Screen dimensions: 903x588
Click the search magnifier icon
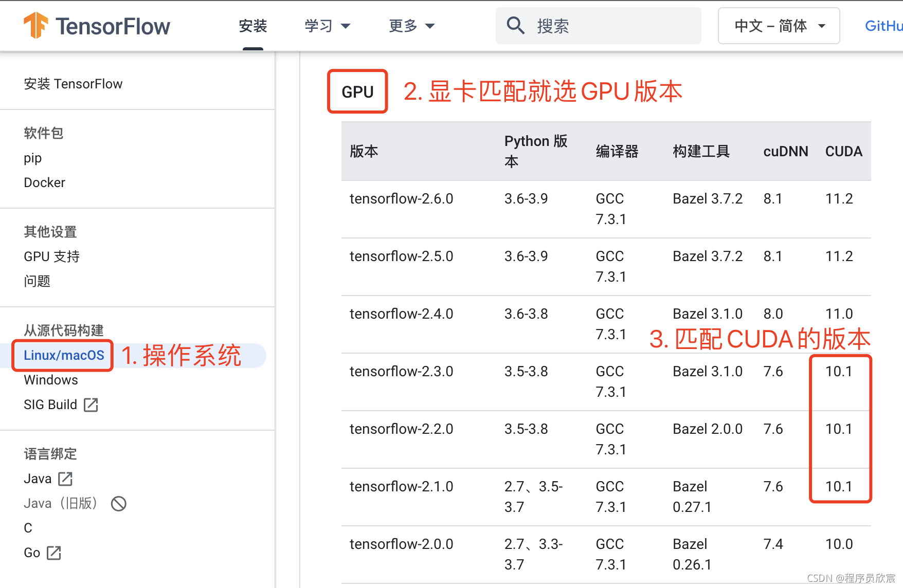(515, 25)
